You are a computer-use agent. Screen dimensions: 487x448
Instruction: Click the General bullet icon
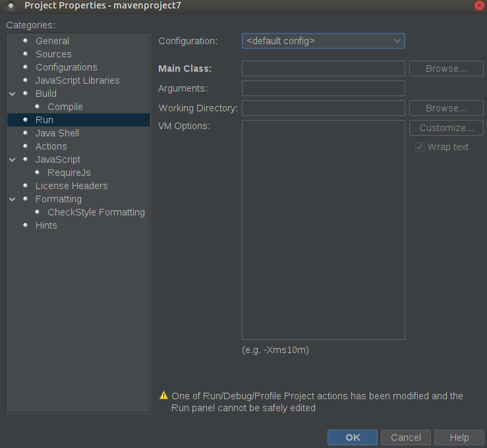point(26,40)
